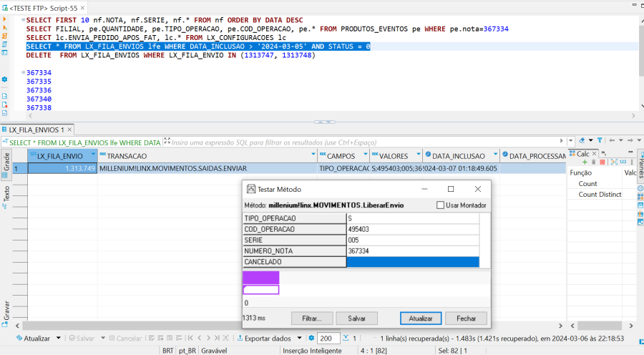This screenshot has height=355, width=644.
Task: Click the editor horizontal scrollbar
Action: 332,116
